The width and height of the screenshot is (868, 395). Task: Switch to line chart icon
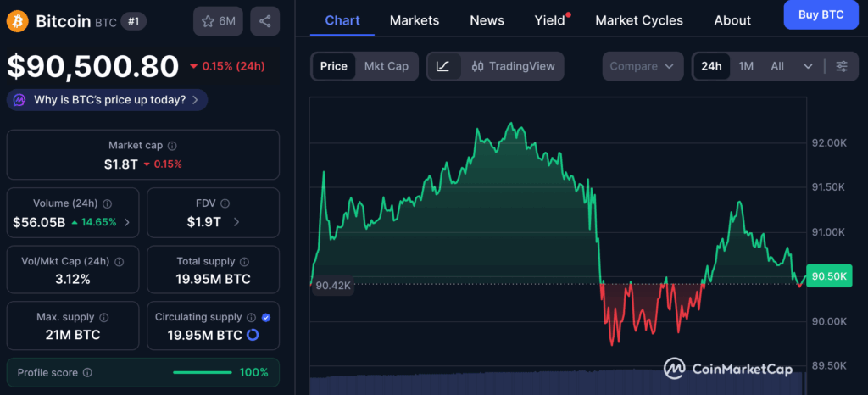[443, 66]
